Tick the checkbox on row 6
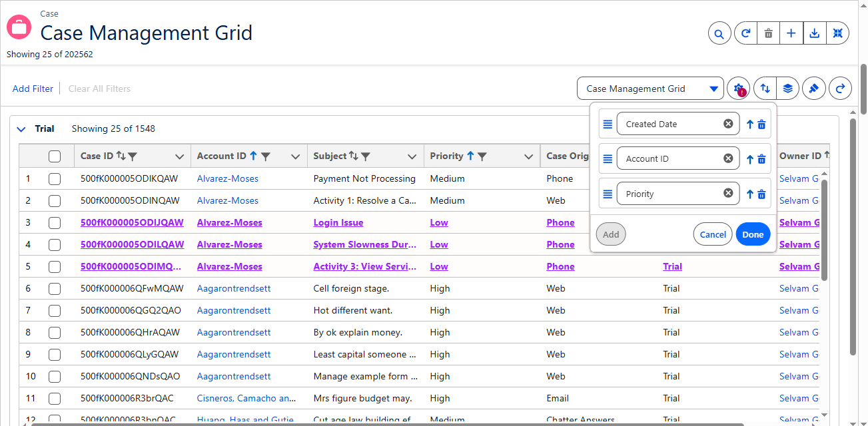Screen dimensions: 868x426 pyautogui.click(x=55, y=288)
